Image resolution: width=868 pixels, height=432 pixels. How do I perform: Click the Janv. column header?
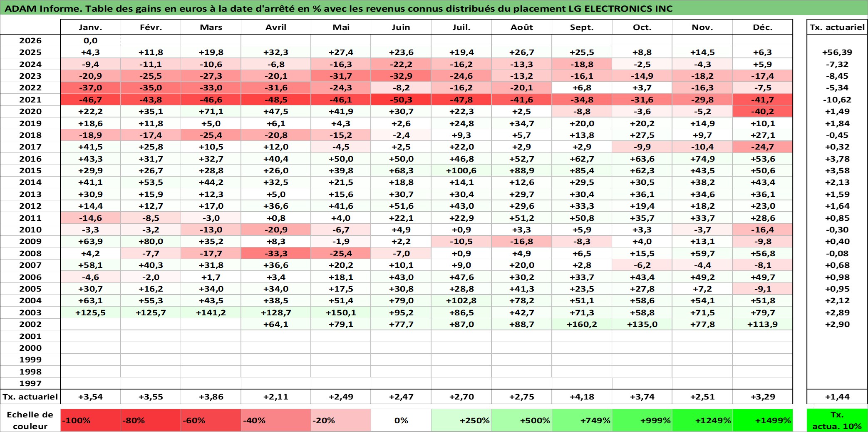pyautogui.click(x=90, y=27)
